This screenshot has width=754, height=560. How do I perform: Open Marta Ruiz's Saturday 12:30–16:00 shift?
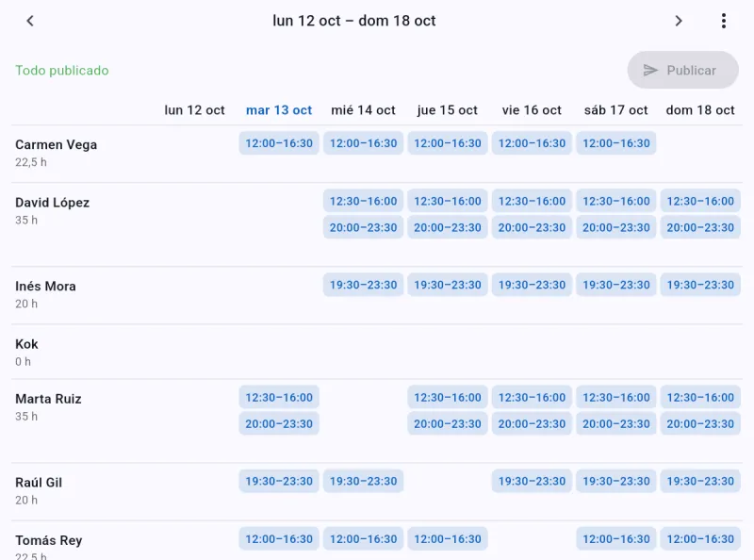(616, 398)
